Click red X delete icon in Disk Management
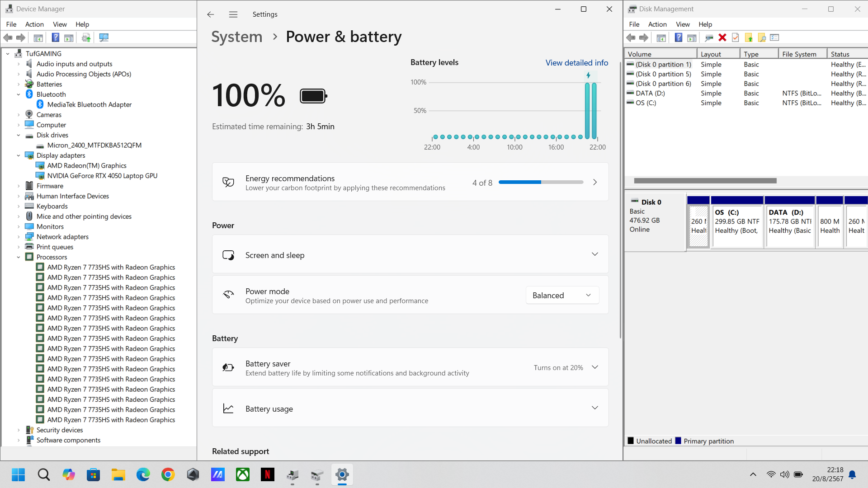This screenshot has width=868, height=488. coord(722,38)
